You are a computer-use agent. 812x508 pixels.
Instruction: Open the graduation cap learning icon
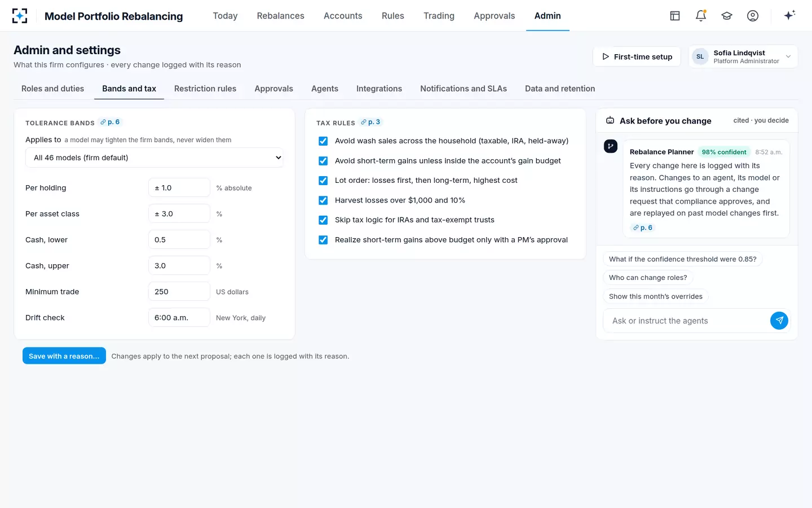[727, 16]
